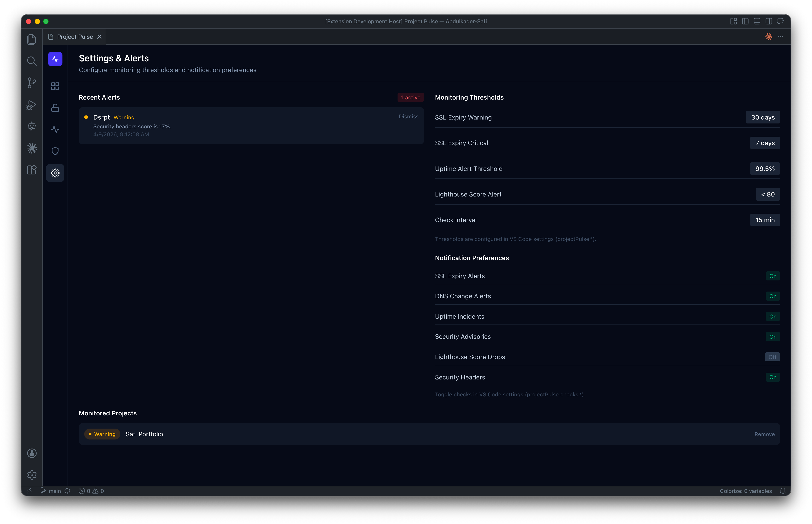Image resolution: width=812 pixels, height=524 pixels.
Task: Toggle the panel layout control
Action: (x=756, y=21)
